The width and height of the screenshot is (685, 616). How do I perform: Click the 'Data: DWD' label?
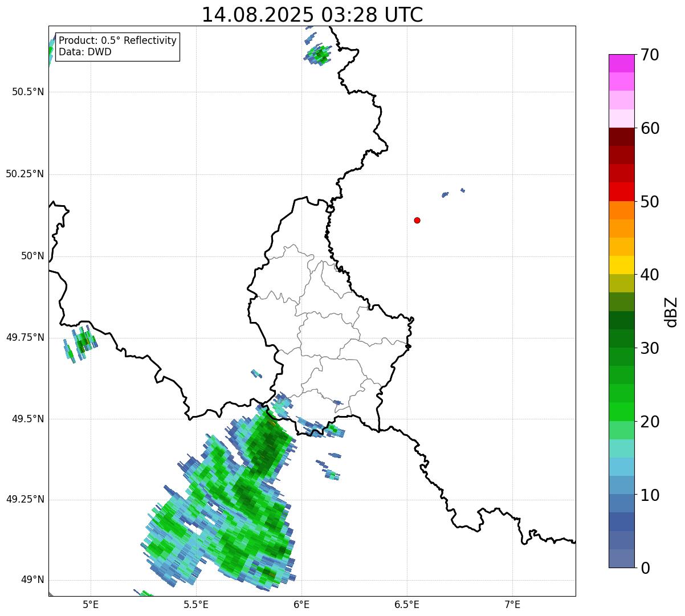click(x=85, y=52)
